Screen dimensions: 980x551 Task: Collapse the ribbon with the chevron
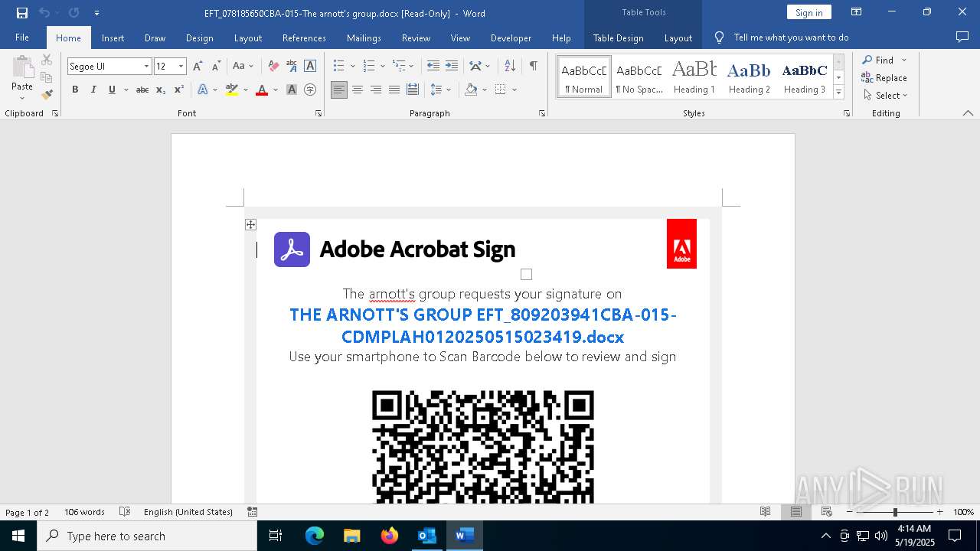pos(968,113)
